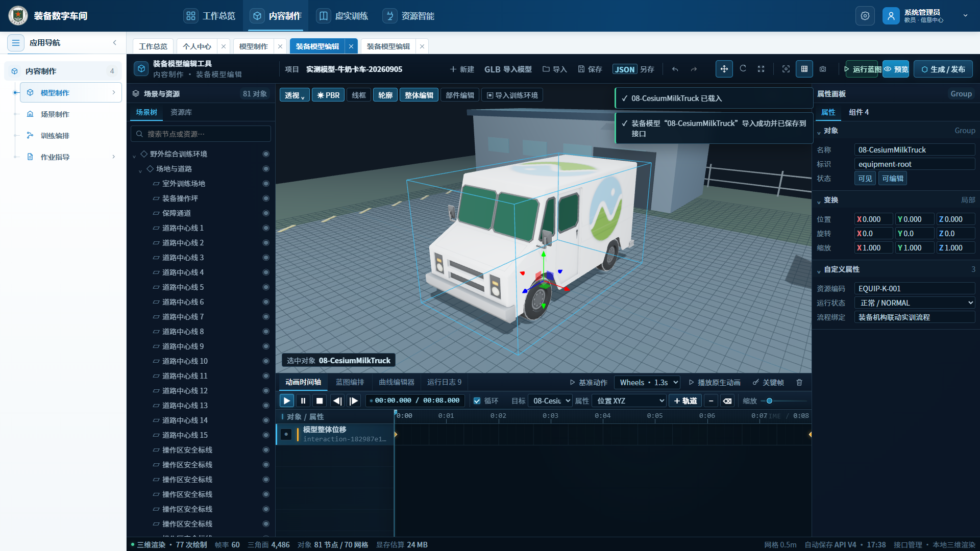Click the record dot on 模型整体位移 track
This screenshot has height=551, width=980.
click(286, 434)
